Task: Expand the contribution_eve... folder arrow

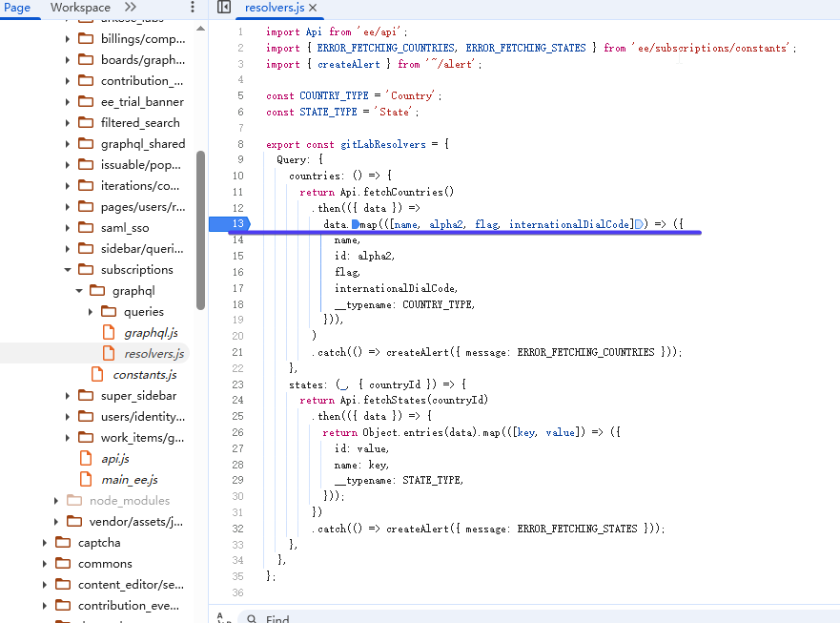Action: tap(45, 605)
